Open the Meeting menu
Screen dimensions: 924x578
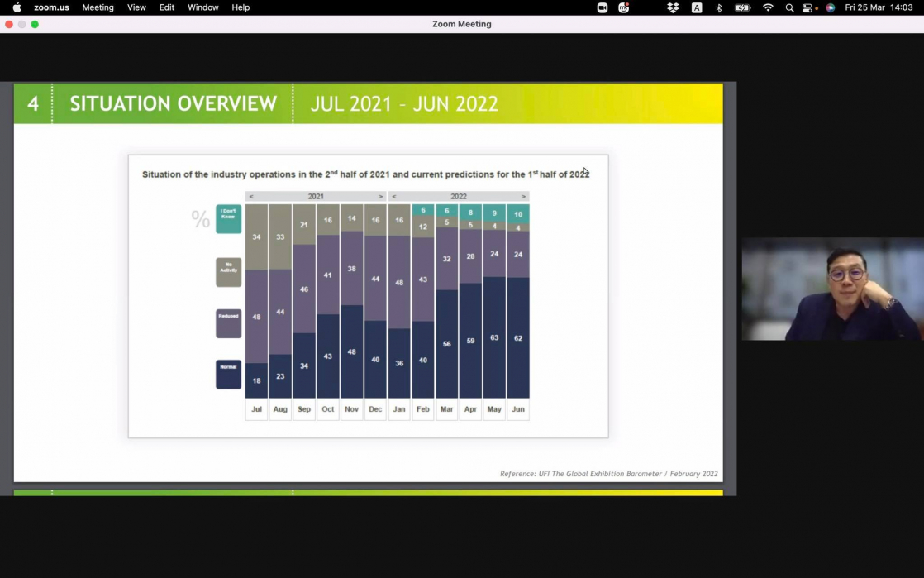coord(98,7)
